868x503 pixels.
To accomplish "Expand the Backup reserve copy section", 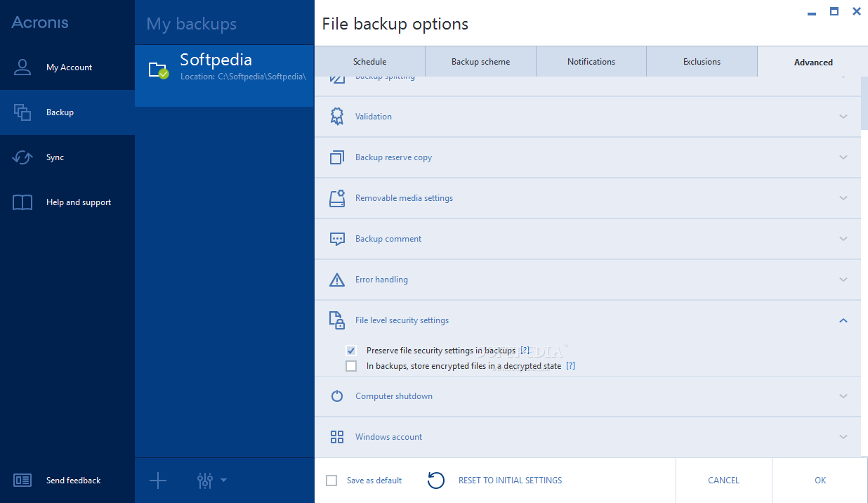I will click(x=843, y=157).
